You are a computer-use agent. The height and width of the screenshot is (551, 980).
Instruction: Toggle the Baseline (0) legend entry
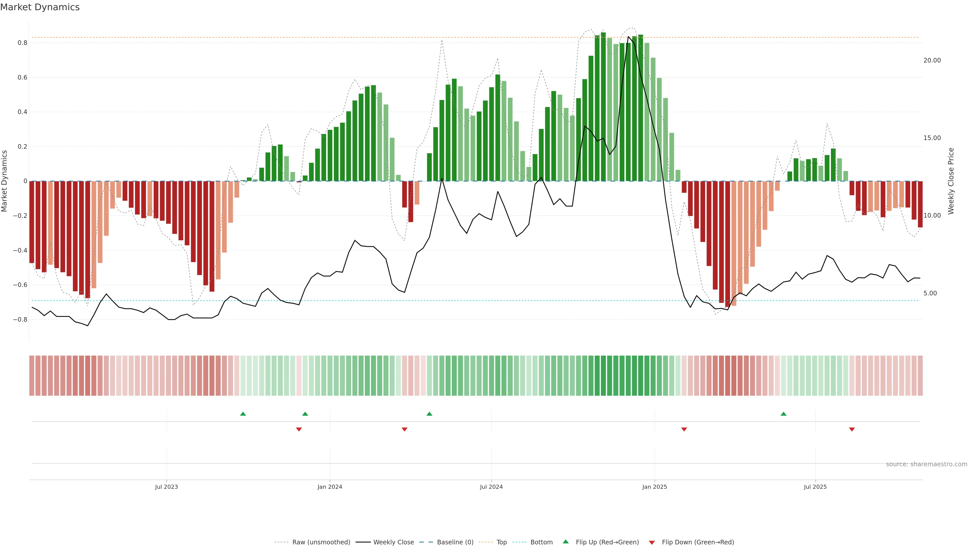click(x=455, y=542)
